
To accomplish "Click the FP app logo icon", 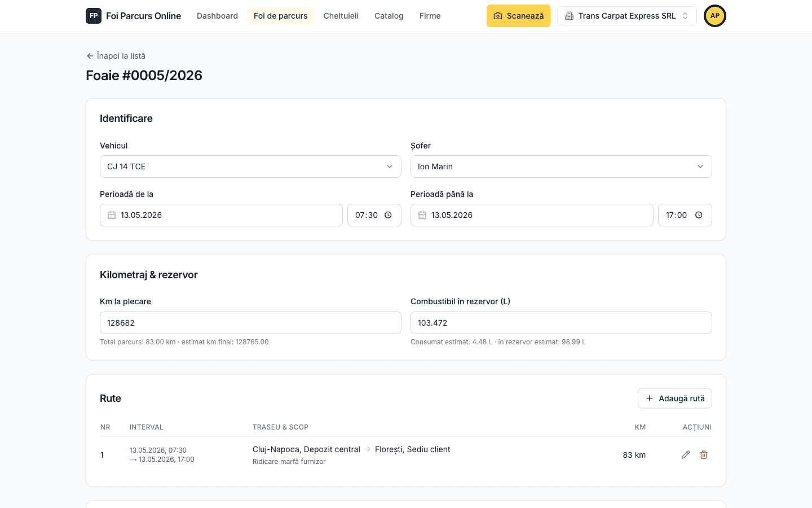I will 94,16.
